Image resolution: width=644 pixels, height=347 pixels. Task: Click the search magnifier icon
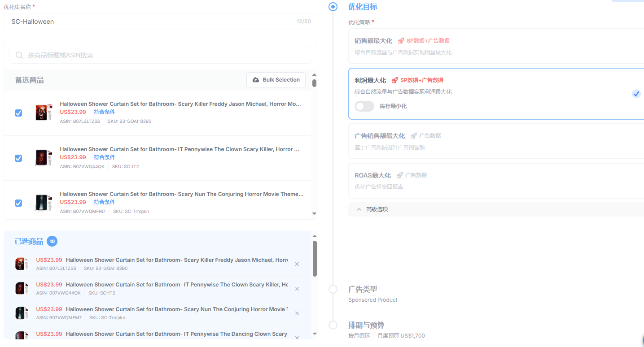19,55
